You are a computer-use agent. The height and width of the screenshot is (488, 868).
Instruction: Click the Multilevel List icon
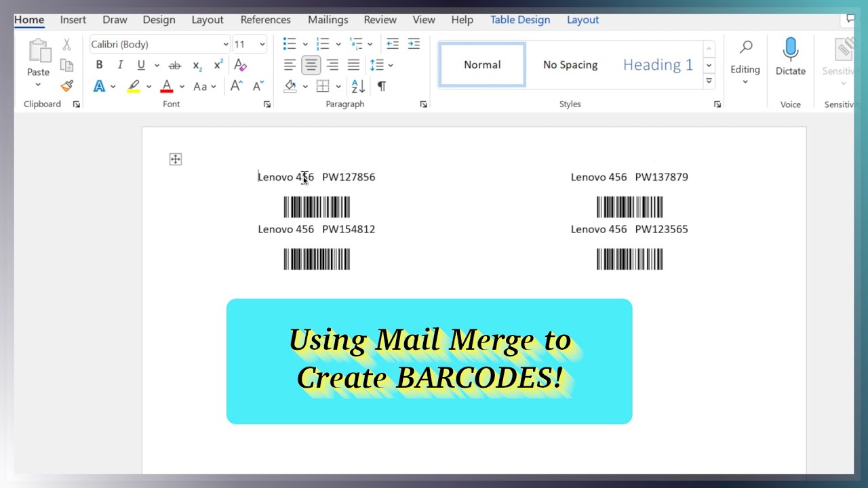356,44
